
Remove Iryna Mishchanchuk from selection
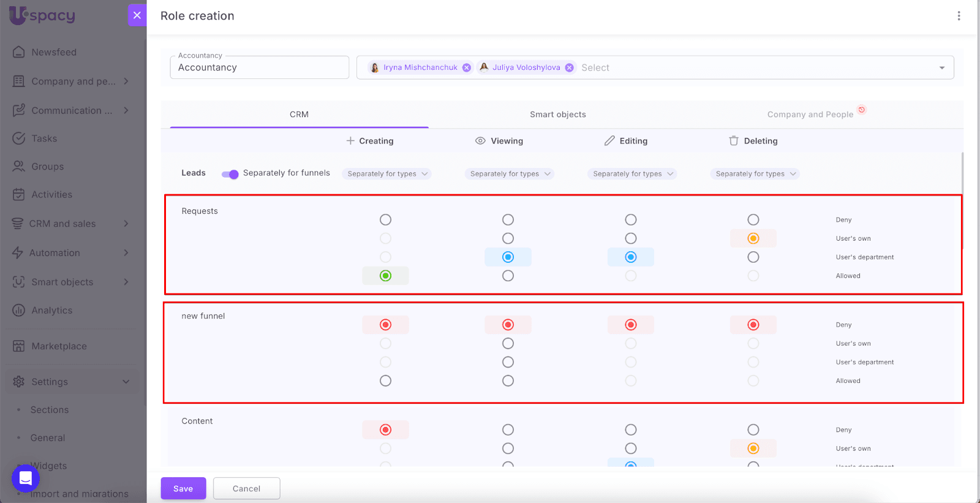click(x=467, y=68)
